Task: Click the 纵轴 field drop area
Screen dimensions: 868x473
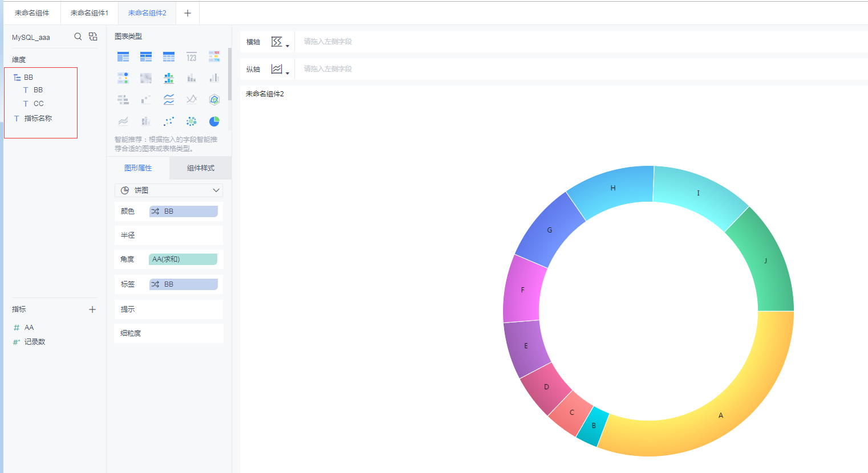Action: point(581,69)
